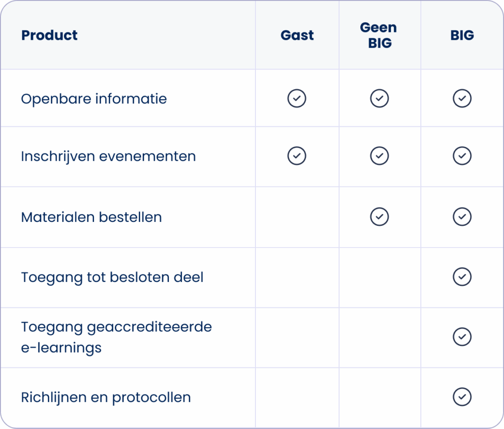This screenshot has width=504, height=429.
Task: Click BIG checkmark for Materialen bestellen
Action: 462,216
